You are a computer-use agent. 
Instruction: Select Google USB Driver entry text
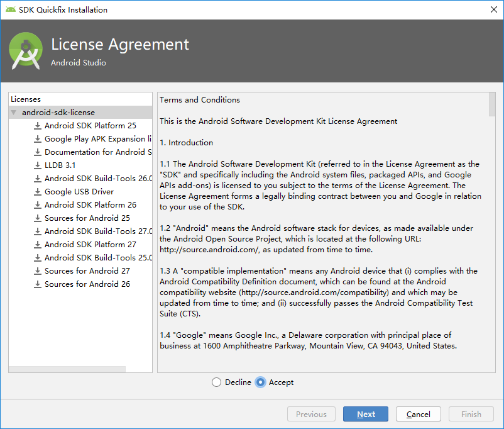tap(79, 191)
